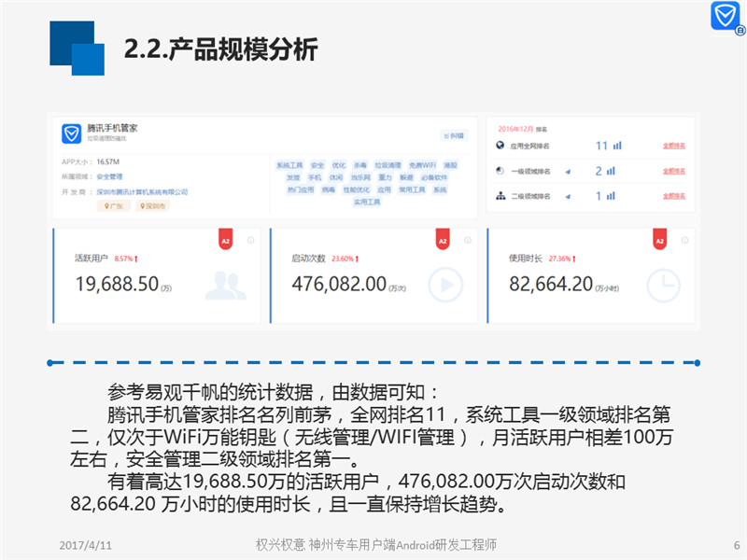747x560 pixels.
Task: Click the 纠错 button on the app card
Action: 454,135
